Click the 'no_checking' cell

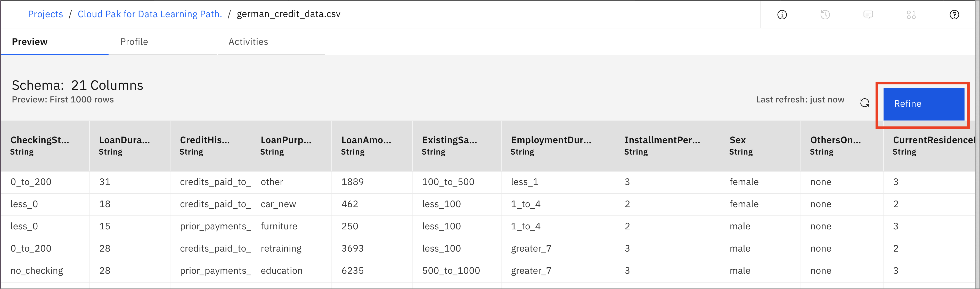(x=37, y=271)
